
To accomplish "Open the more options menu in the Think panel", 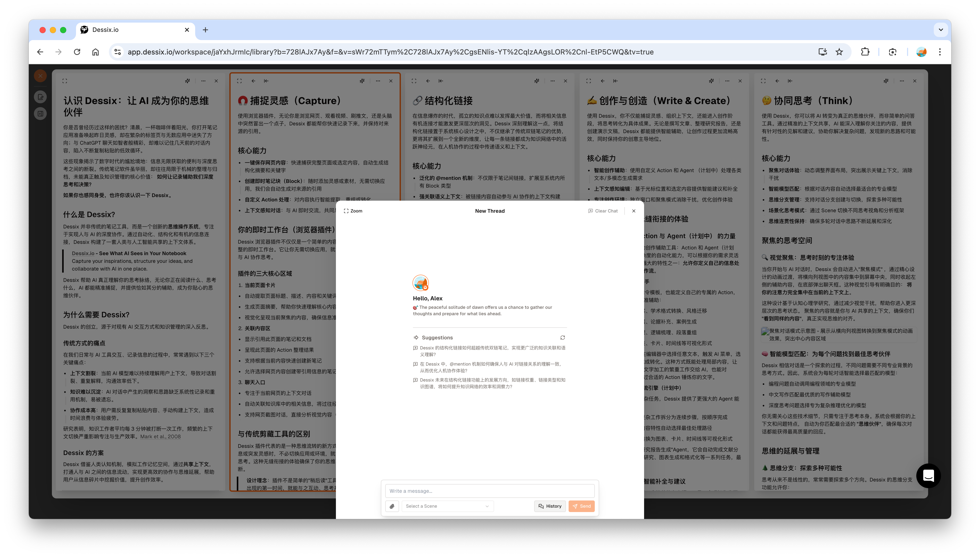I will [x=902, y=81].
